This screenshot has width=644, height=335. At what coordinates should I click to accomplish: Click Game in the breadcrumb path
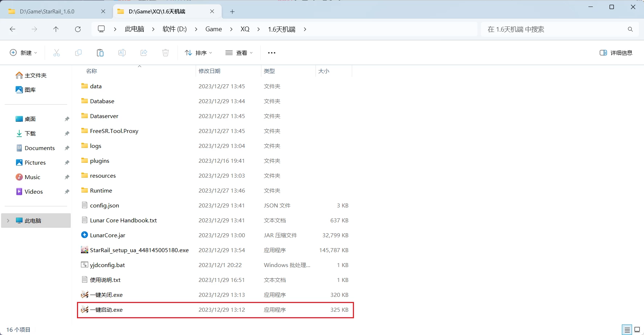tap(213, 29)
